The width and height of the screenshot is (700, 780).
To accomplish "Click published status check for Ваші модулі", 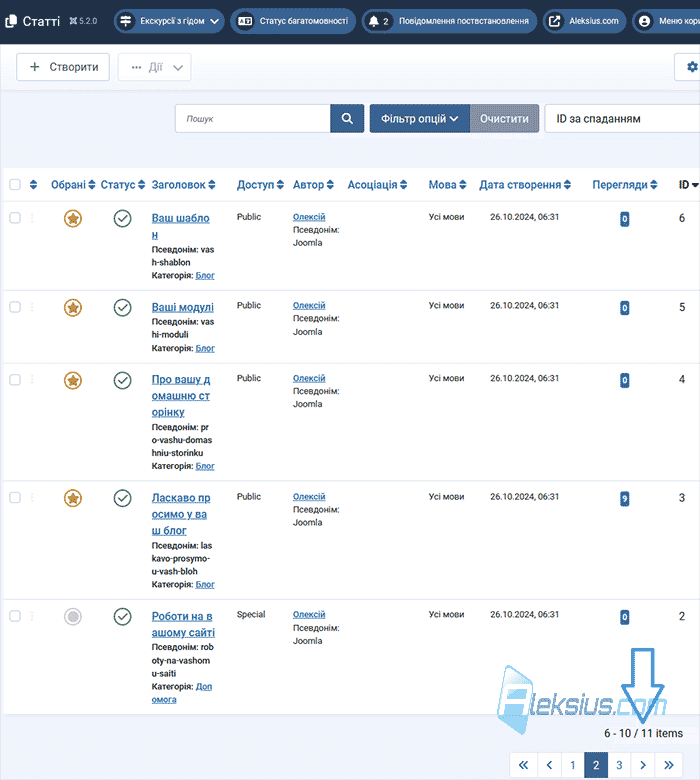I will (122, 307).
